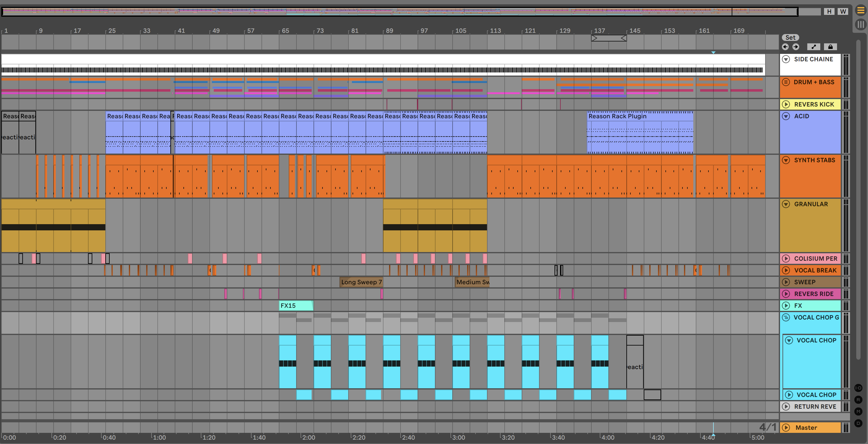Screen dimensions: 868x444
Task: Expand the COLISIUM PER track
Action: click(786, 259)
